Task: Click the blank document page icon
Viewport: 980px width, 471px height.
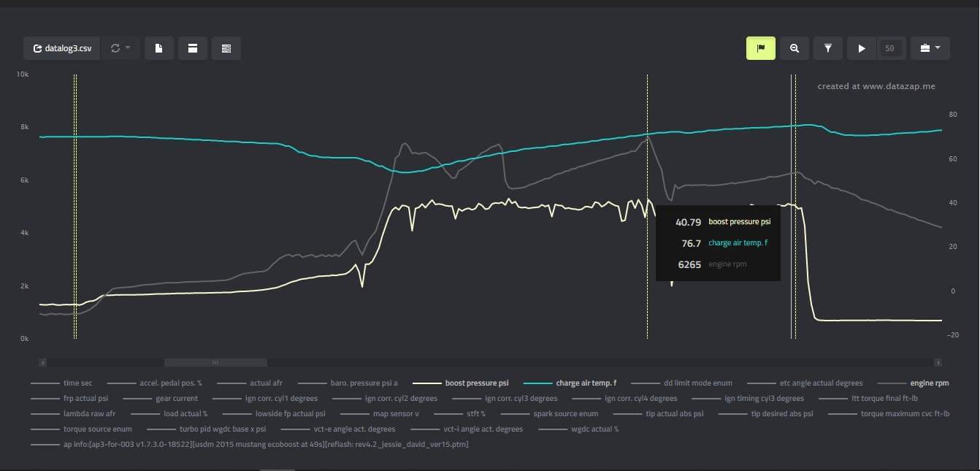Action: point(158,48)
